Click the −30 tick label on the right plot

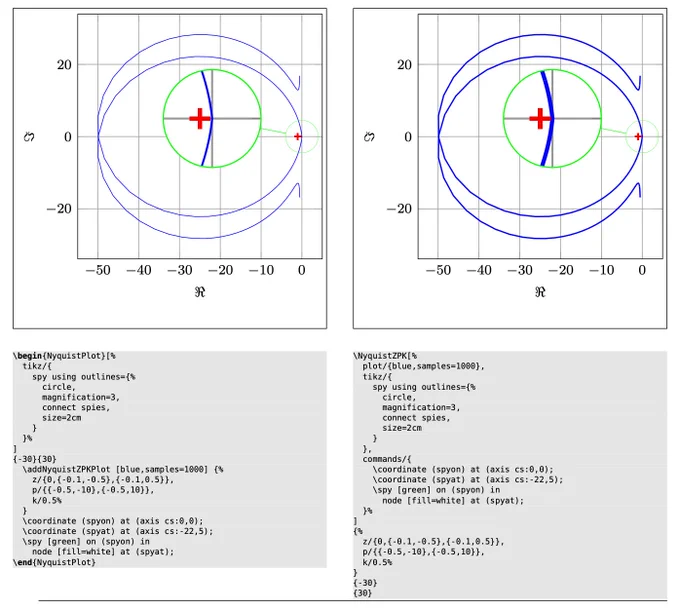point(520,271)
